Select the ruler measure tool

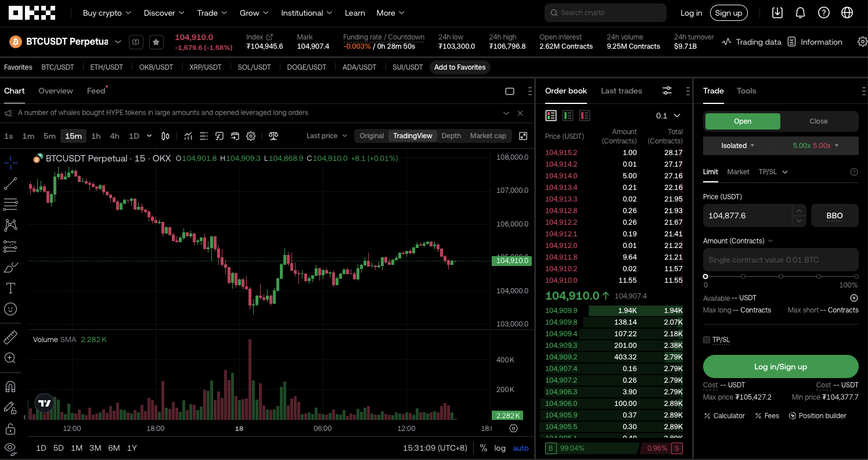click(x=10, y=337)
